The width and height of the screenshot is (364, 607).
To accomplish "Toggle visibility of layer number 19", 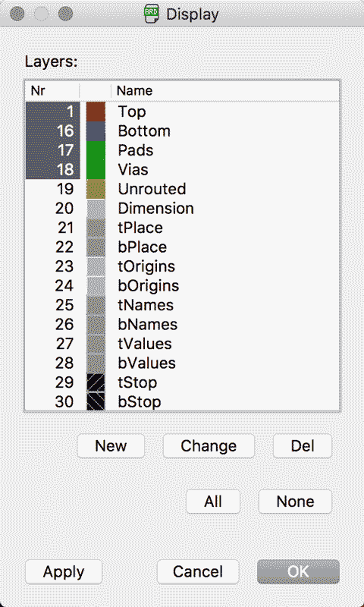I will pos(53,189).
